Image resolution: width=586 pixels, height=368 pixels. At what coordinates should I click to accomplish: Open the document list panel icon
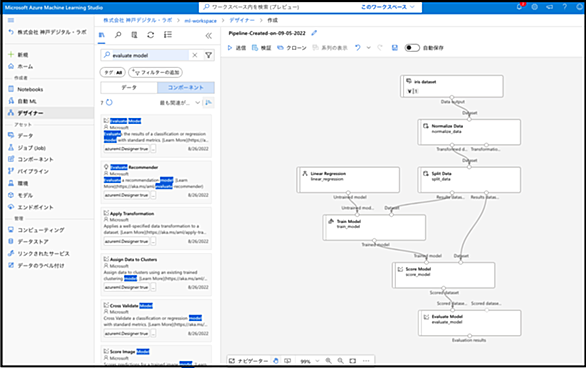[x=134, y=35]
